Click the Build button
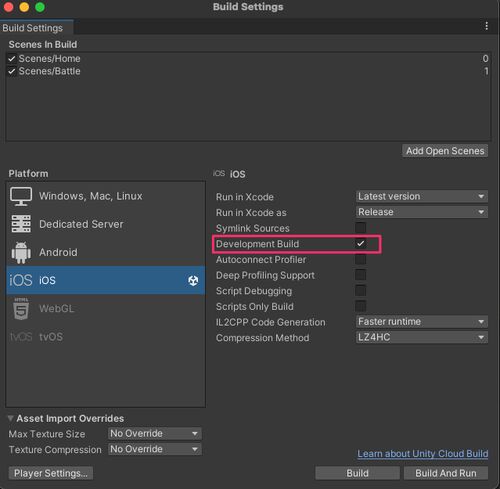Screen dimensions: 500x489 (357, 473)
